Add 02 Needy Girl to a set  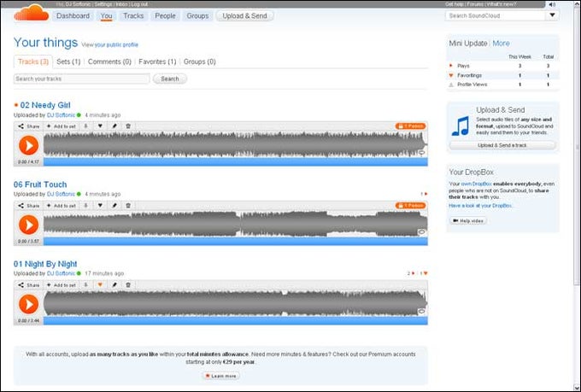[62, 126]
